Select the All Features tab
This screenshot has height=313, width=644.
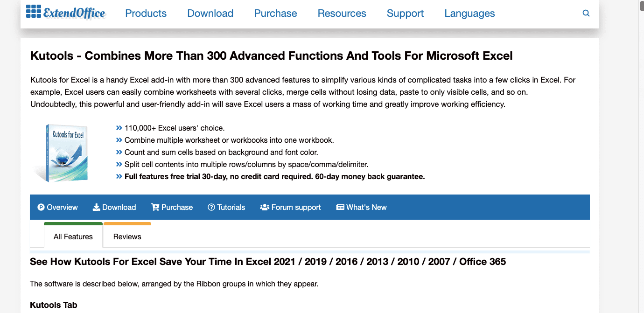click(73, 236)
